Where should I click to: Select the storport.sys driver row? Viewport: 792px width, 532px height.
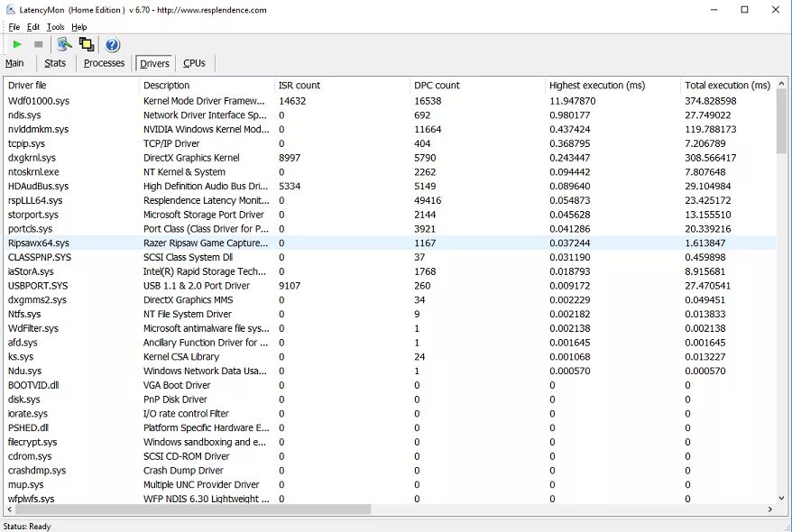point(390,215)
